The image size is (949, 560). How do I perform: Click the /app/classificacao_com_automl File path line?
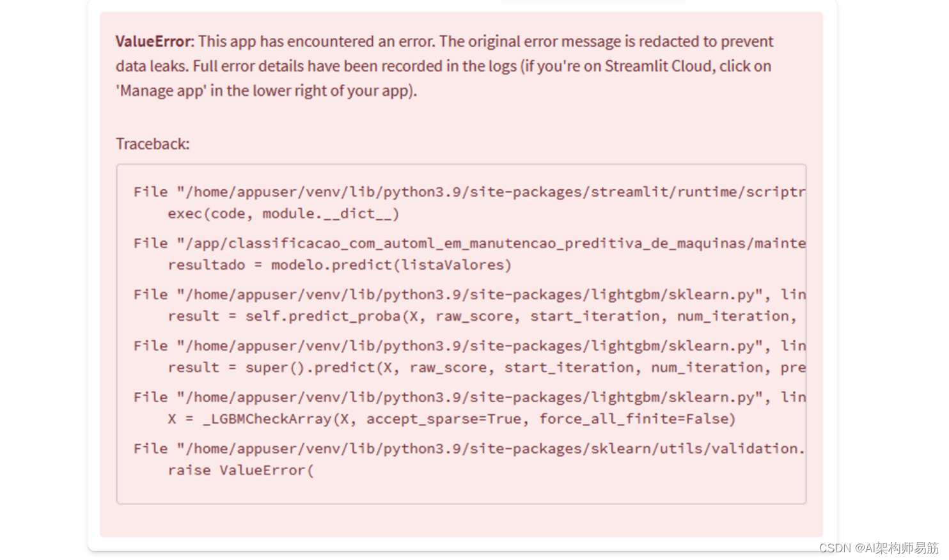pyautogui.click(x=469, y=244)
